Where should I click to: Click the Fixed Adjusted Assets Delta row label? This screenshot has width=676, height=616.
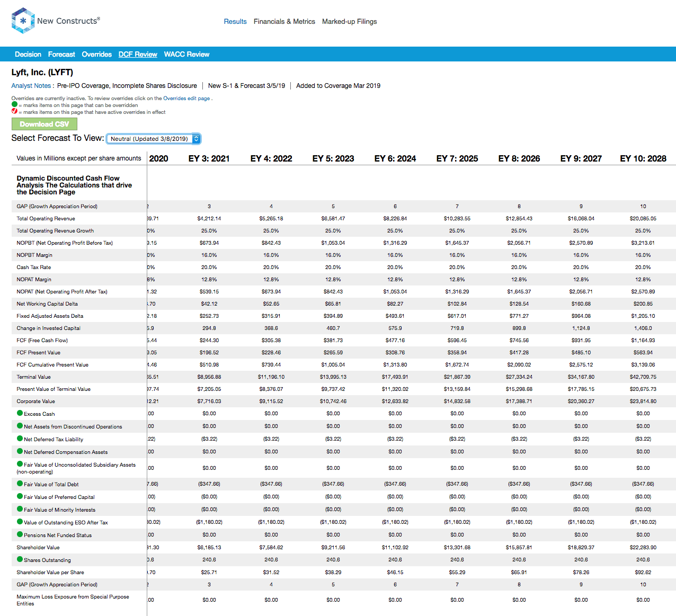point(50,316)
